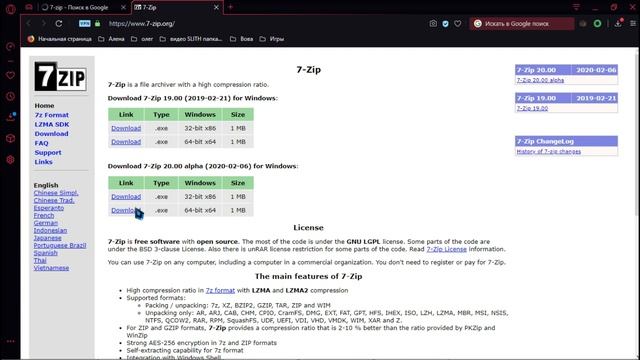
Task: Download 7-Zip 20.00 alpha 64-bit x64
Action: pos(125,210)
